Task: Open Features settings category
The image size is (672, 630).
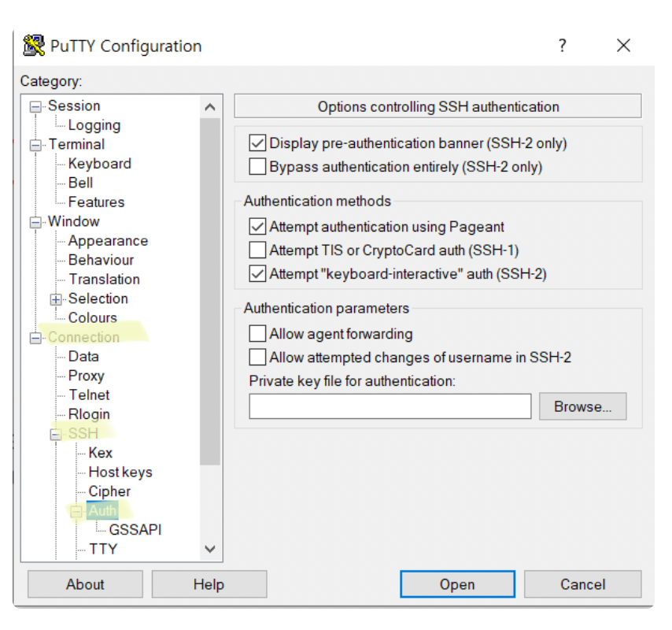Action: click(x=96, y=202)
